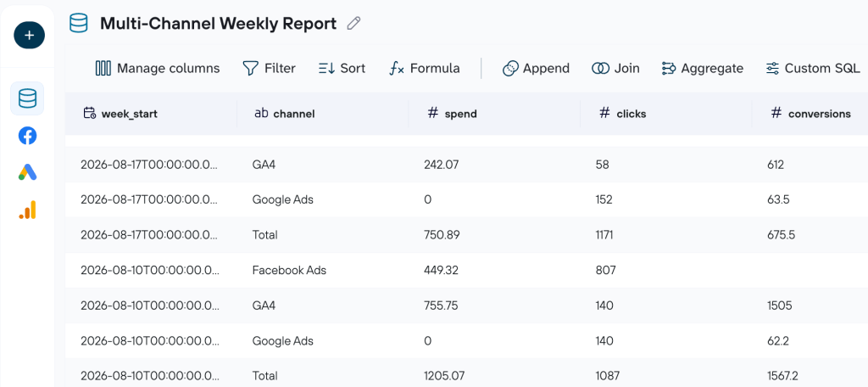This screenshot has width=868, height=387.
Task: Click the pencil icon to rename report
Action: point(353,23)
